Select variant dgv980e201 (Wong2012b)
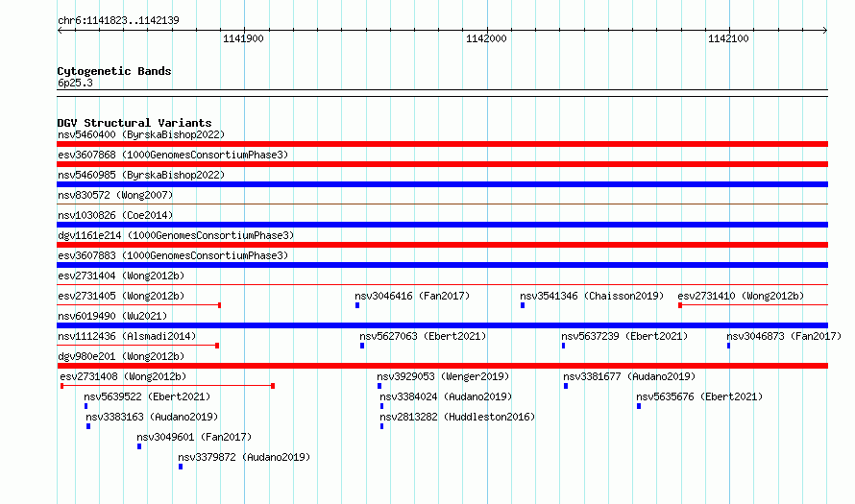The image size is (855, 504). [121, 356]
